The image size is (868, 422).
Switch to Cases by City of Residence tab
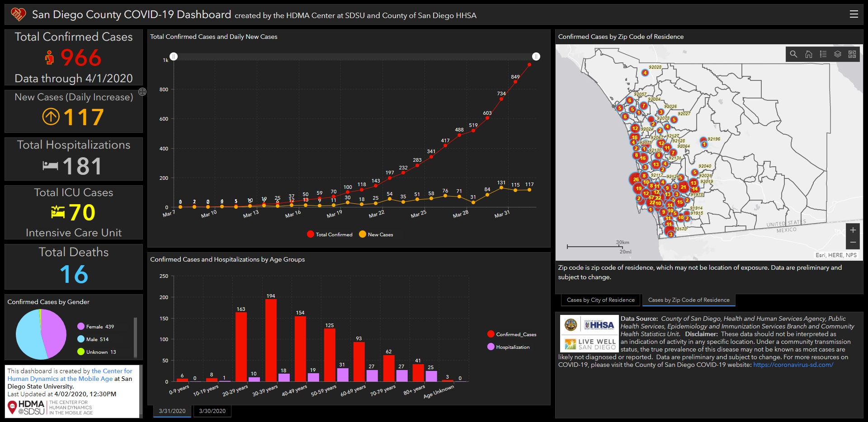click(600, 300)
